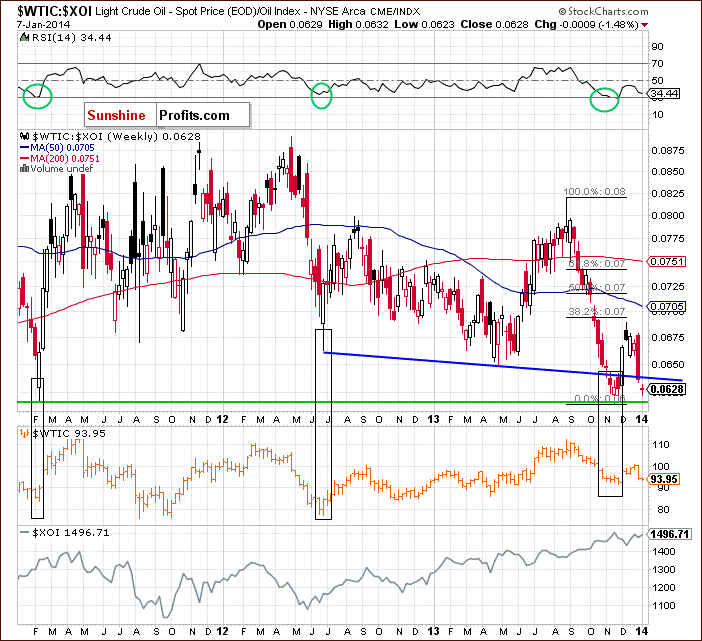Viewport: 702px width, 641px height.
Task: Click the $WTIC:$XOI (Weekly) 0.0628 legend
Action: [116, 137]
